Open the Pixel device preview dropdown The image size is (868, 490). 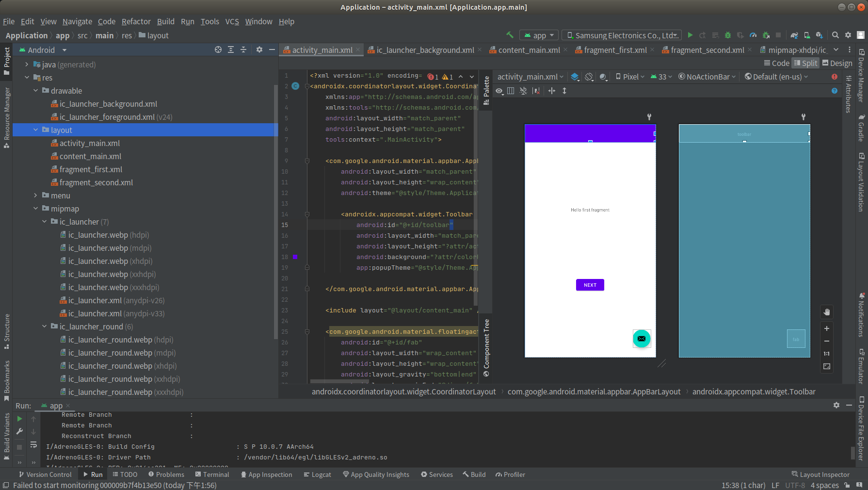click(x=630, y=77)
